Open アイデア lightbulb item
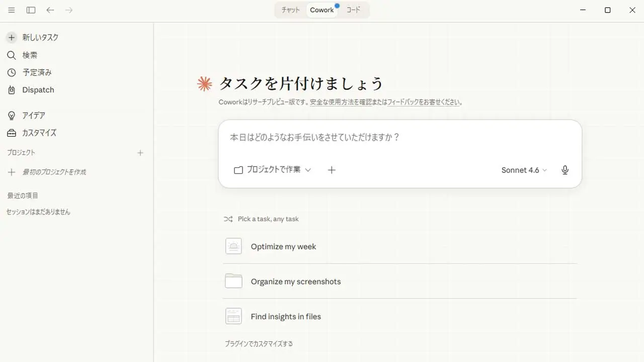The width and height of the screenshot is (644, 362). [33, 116]
